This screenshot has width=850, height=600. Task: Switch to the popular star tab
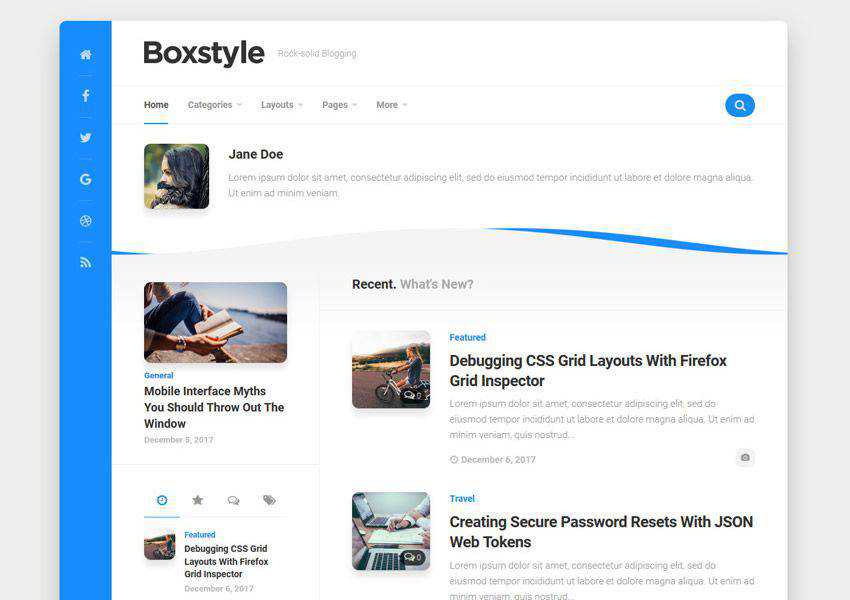coord(197,500)
